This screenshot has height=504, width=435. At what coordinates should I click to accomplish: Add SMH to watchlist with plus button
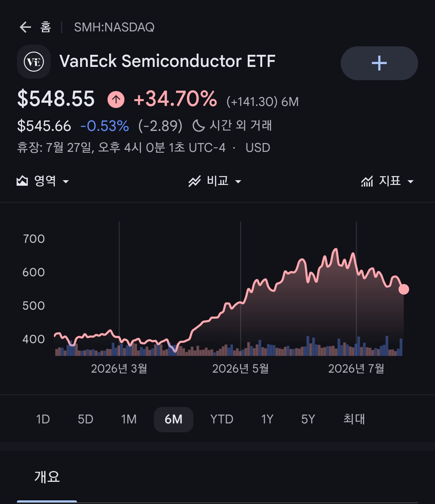click(379, 63)
